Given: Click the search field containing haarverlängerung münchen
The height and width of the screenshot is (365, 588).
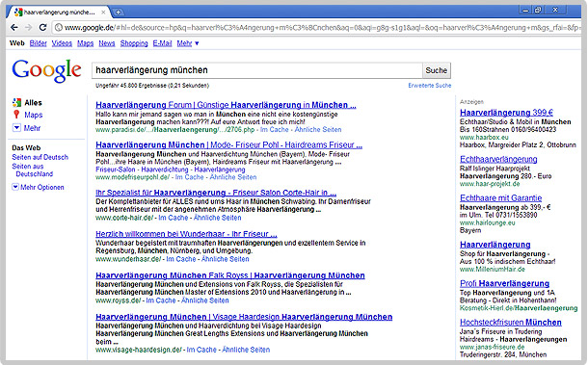Looking at the screenshot, I should pos(257,70).
